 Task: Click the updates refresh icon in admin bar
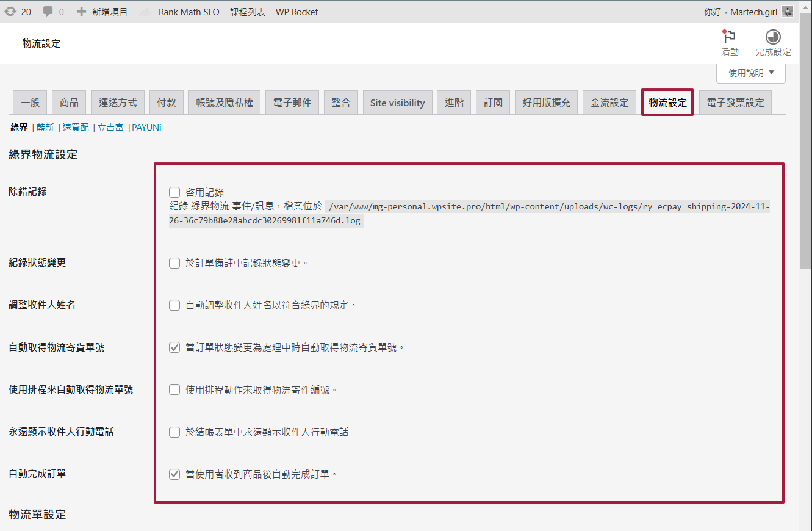coord(10,12)
